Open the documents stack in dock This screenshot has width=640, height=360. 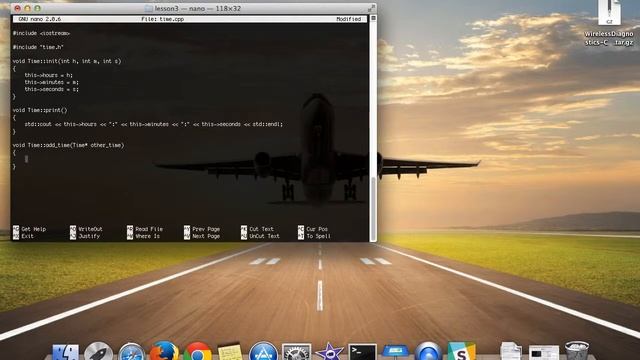pyautogui.click(x=511, y=351)
